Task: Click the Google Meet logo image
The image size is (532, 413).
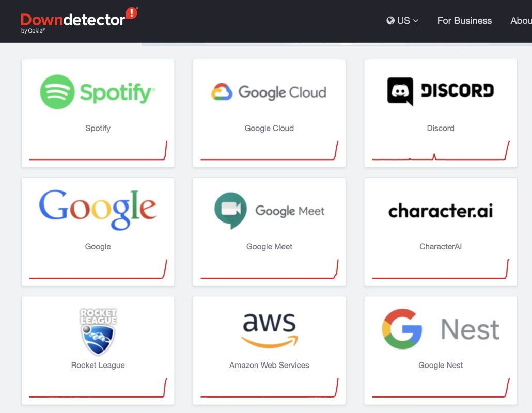Action: pos(270,211)
